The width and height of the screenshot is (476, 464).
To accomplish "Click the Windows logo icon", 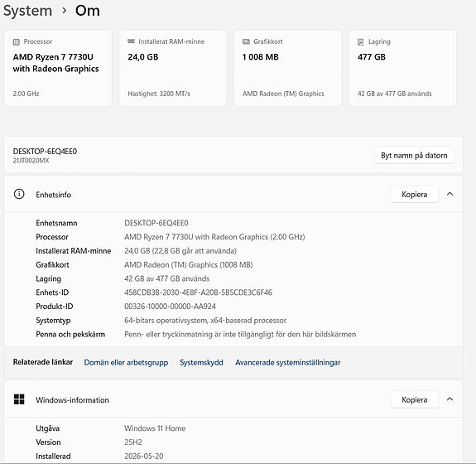I will pos(19,399).
